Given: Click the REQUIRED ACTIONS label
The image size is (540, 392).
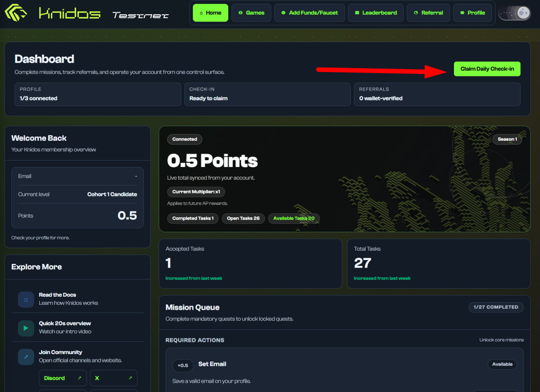Looking at the screenshot, I should [x=195, y=340].
